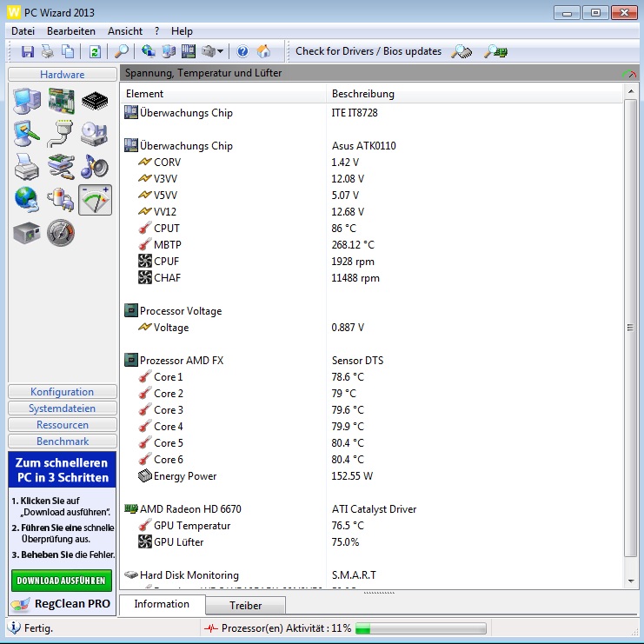Open the Processor chip hardware icon
644x644 pixels.
pyautogui.click(x=95, y=101)
